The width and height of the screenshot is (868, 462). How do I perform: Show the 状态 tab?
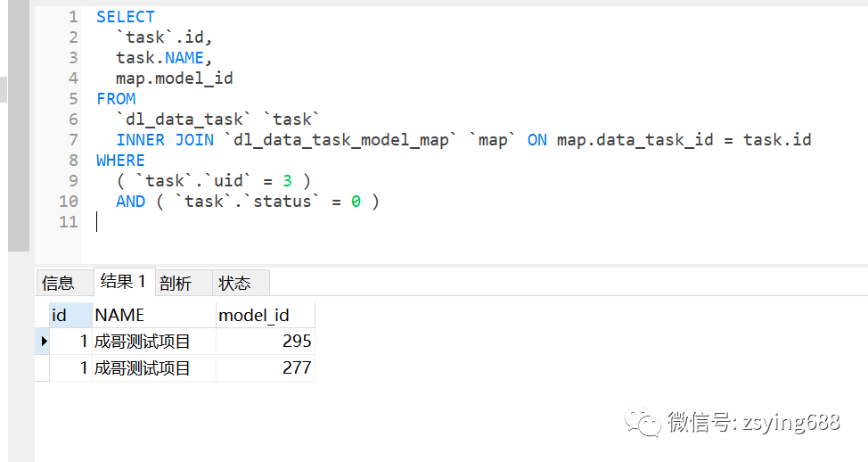[x=234, y=284]
